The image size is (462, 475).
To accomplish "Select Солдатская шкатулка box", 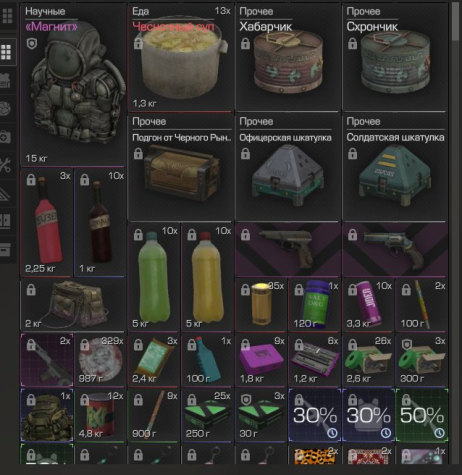I will pyautogui.click(x=394, y=168).
